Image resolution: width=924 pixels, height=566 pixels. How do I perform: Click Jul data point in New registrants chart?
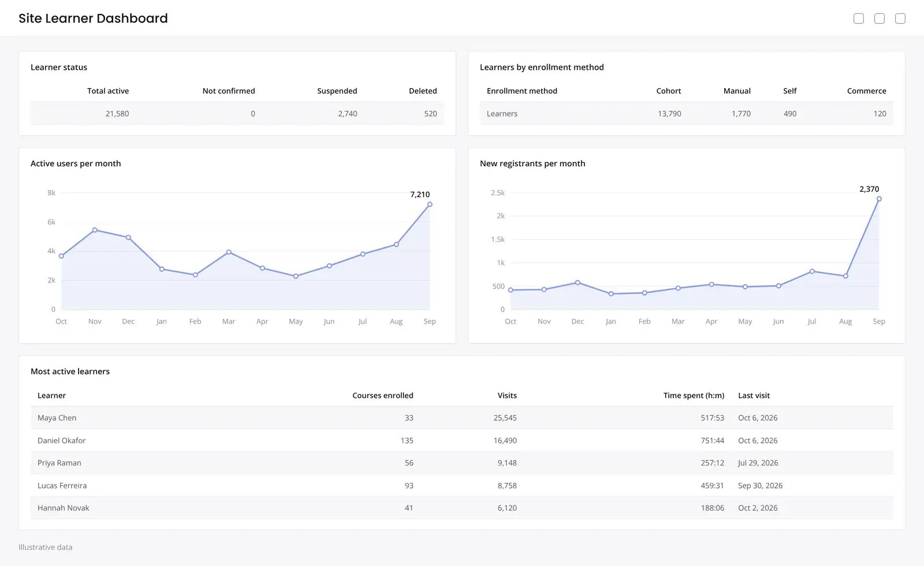(812, 271)
